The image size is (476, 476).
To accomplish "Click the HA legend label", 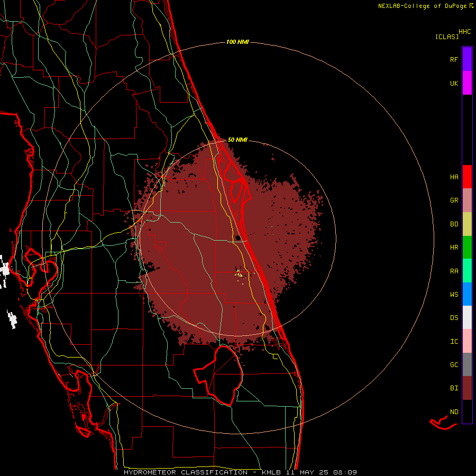I will (x=454, y=177).
